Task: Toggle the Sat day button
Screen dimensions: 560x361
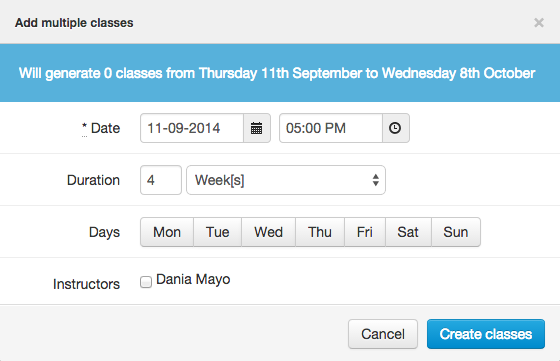Action: [408, 232]
